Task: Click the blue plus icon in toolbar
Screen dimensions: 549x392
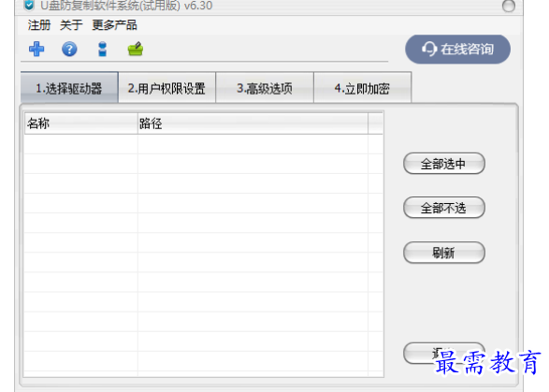Action: 36,49
